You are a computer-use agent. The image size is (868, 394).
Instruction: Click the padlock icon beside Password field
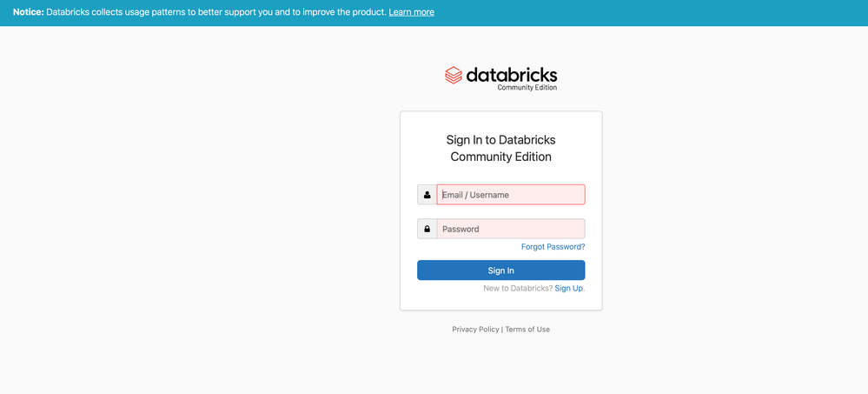pos(427,229)
